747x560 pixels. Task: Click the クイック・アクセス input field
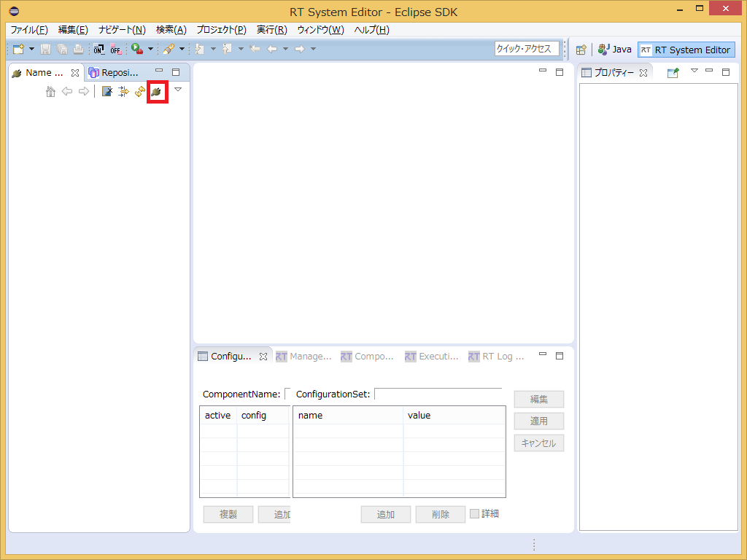click(527, 49)
